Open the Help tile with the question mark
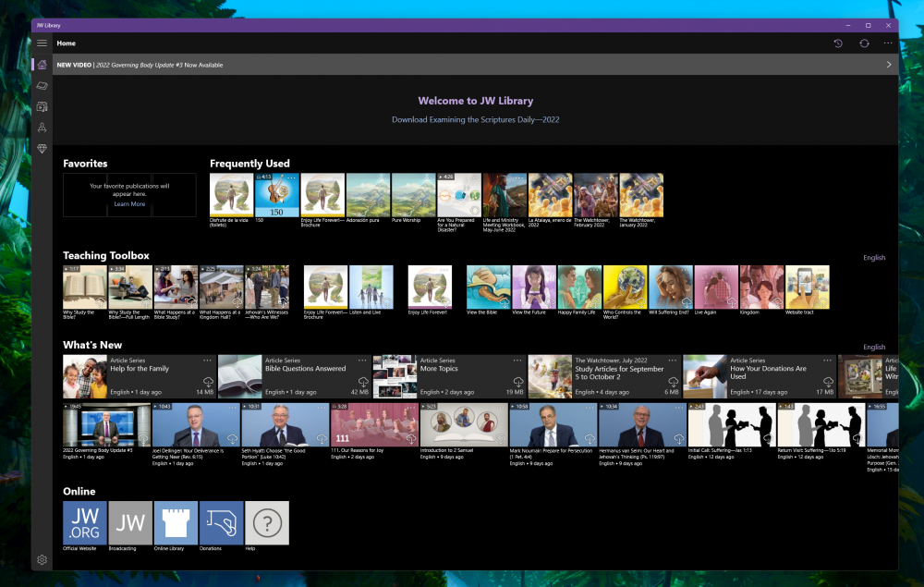This screenshot has height=587, width=924. (x=266, y=522)
